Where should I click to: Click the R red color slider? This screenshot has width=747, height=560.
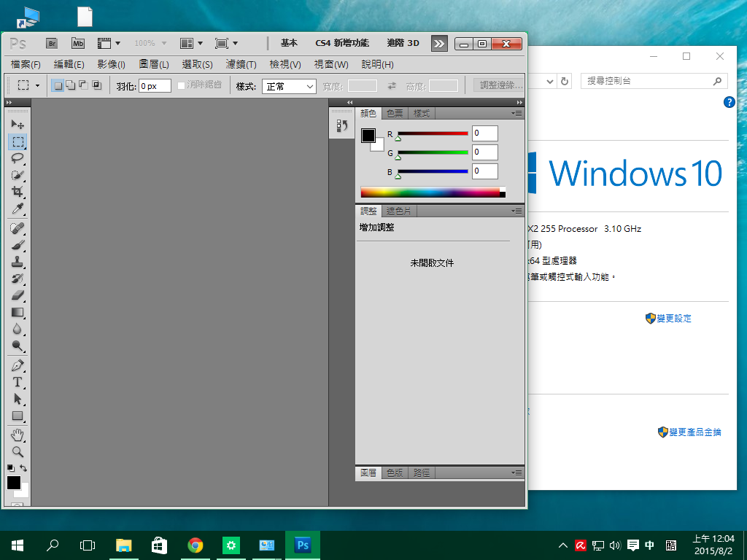433,134
